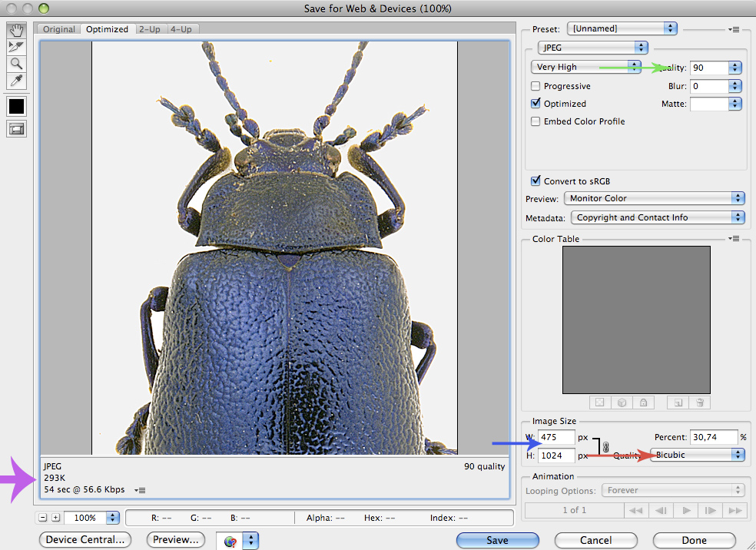This screenshot has height=550, width=756.
Task: Click the zoom in plus button
Action: (55, 518)
